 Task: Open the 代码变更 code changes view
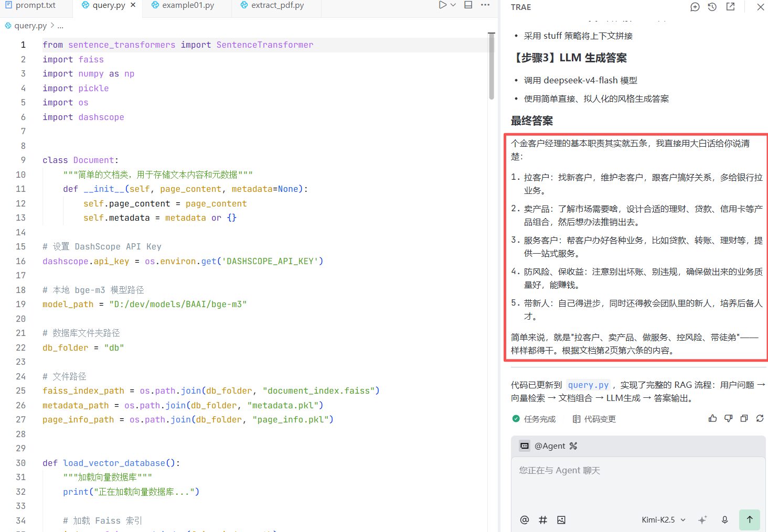(x=594, y=419)
